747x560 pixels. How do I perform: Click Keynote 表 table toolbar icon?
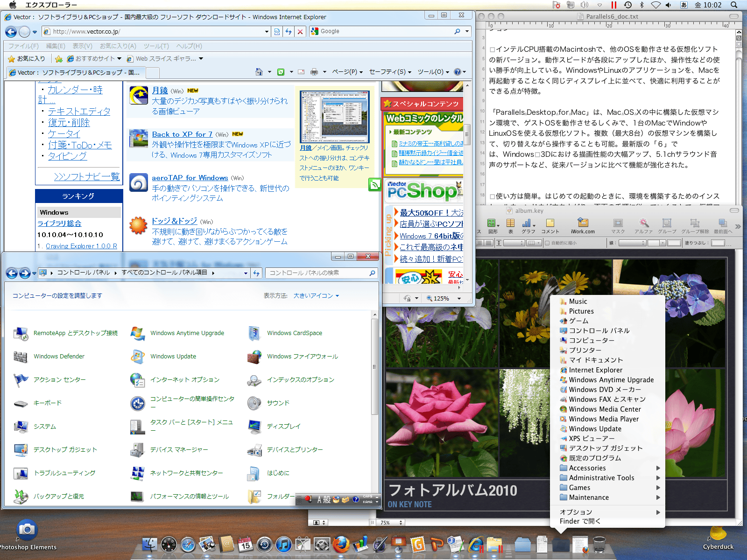click(511, 226)
